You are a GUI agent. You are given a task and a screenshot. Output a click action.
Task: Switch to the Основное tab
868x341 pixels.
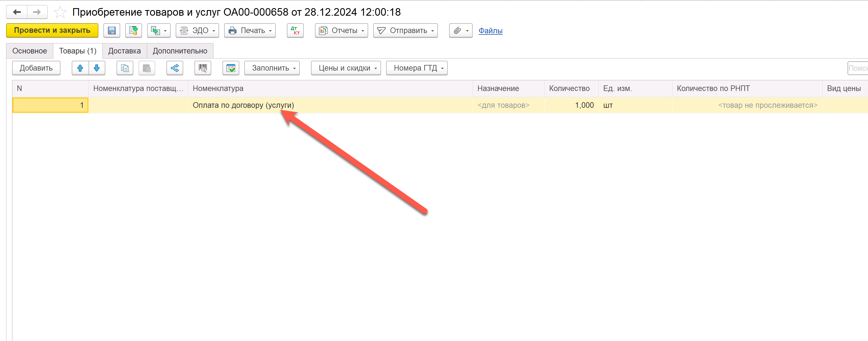point(30,51)
